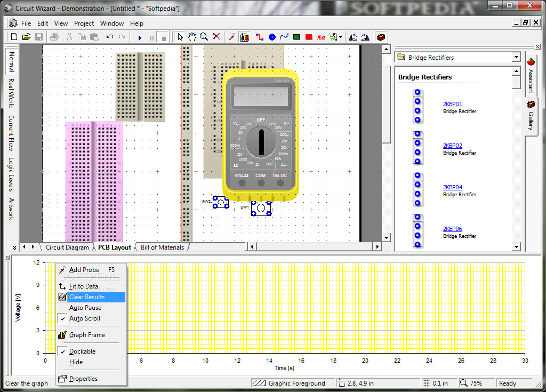Open the View menu
546x392 pixels.
click(x=61, y=23)
